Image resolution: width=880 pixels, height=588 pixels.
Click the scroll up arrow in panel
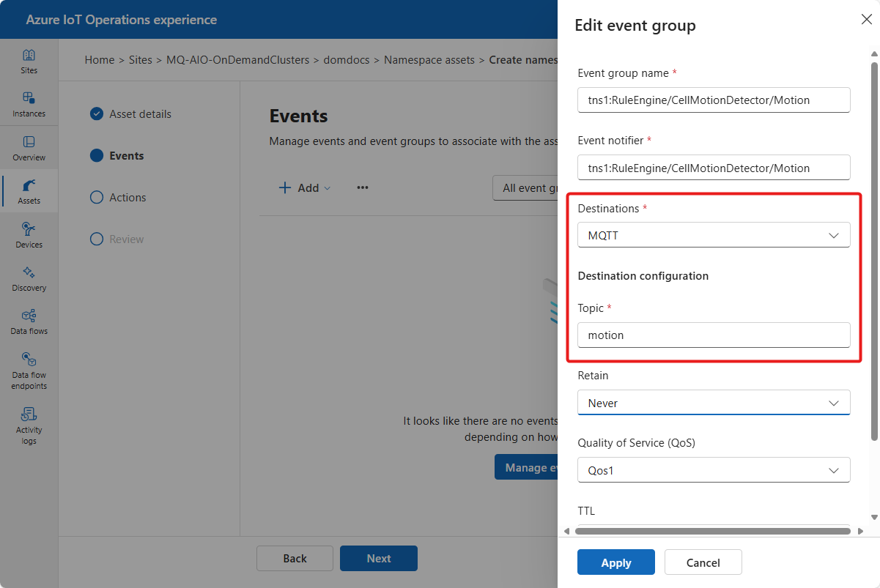[874, 53]
